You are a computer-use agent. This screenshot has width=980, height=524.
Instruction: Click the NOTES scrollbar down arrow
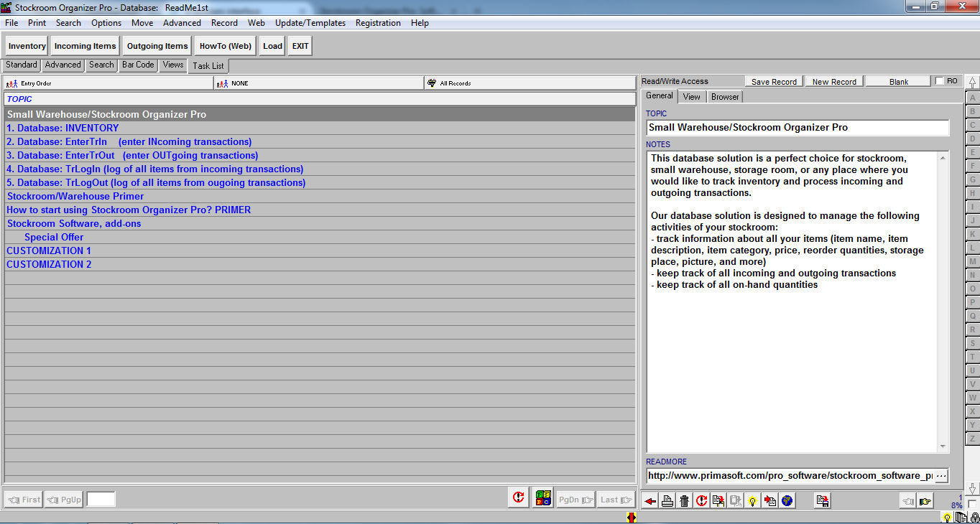(943, 446)
